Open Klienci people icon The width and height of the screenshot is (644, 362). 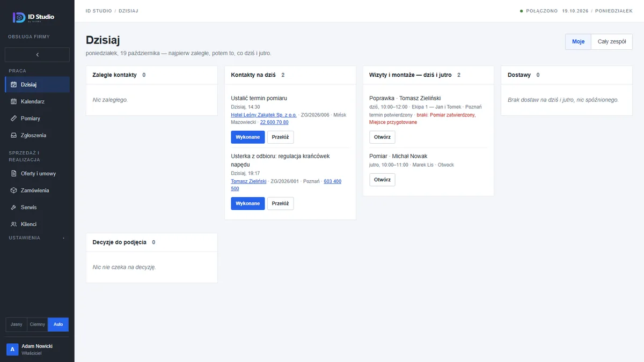pos(14,224)
